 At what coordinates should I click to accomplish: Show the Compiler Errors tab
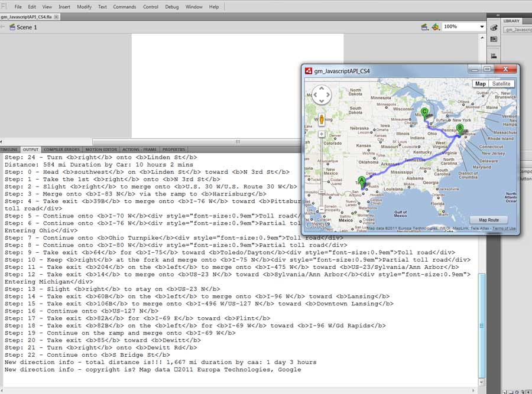coord(61,149)
